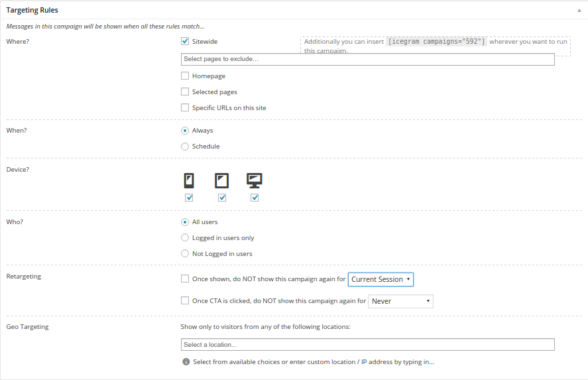Click the desktop monitor device icon
Viewport: 588px width, 380px height.
coord(255,180)
